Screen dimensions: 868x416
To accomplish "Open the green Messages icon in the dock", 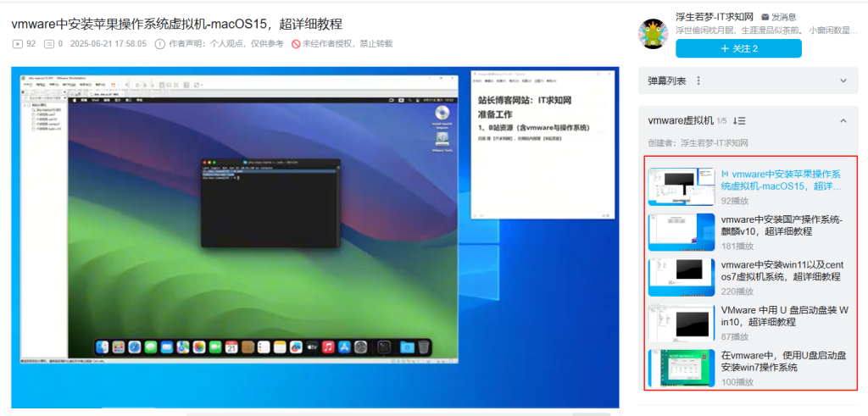I will 151,347.
